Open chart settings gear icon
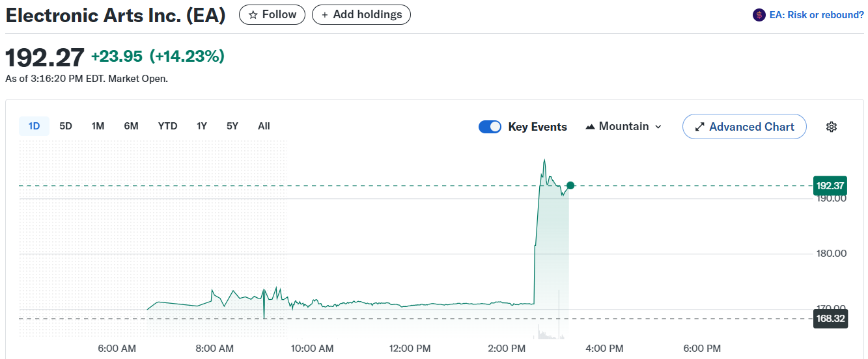This screenshot has width=868, height=359. [831, 127]
